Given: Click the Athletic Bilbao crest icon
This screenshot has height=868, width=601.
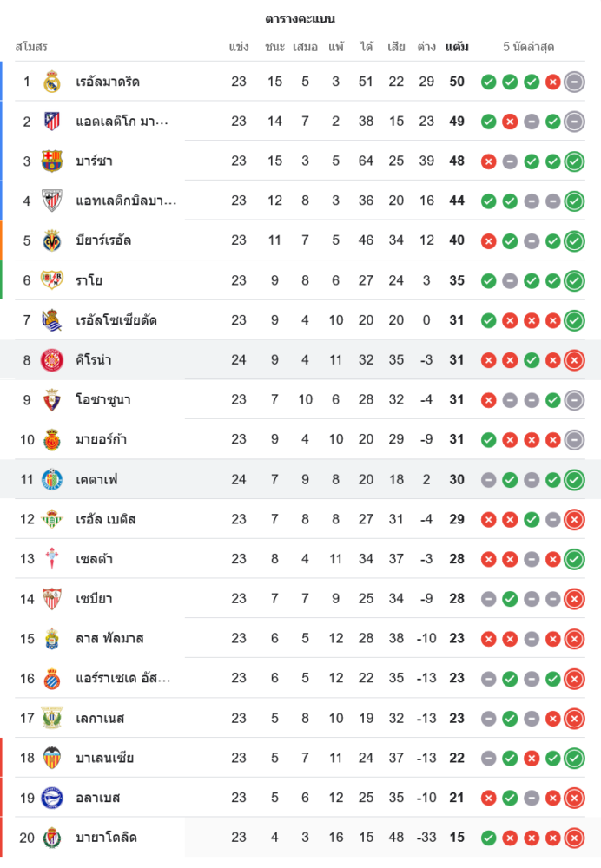Looking at the screenshot, I should coord(52,201).
